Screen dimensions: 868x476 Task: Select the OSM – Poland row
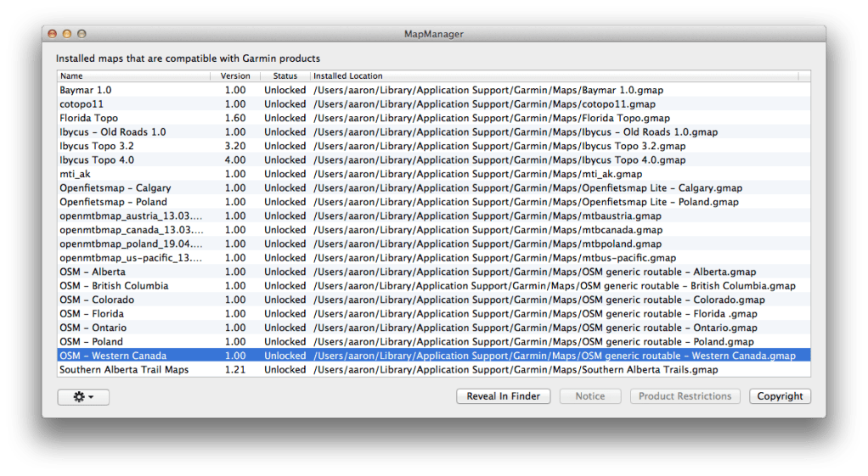click(x=433, y=342)
